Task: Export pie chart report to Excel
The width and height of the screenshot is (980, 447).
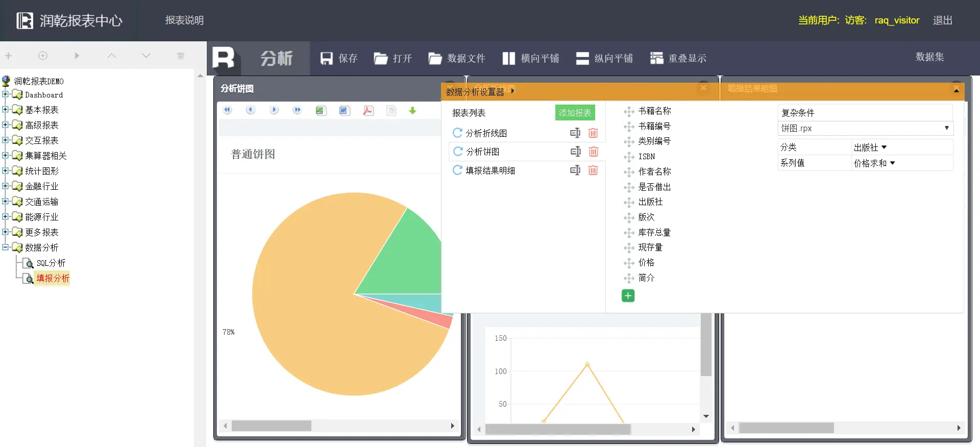Action: click(321, 110)
